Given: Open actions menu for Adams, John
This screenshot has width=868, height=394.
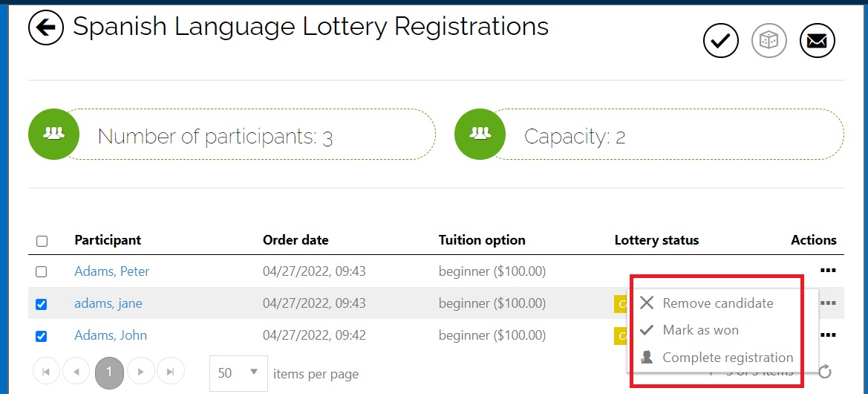Looking at the screenshot, I should [x=828, y=335].
